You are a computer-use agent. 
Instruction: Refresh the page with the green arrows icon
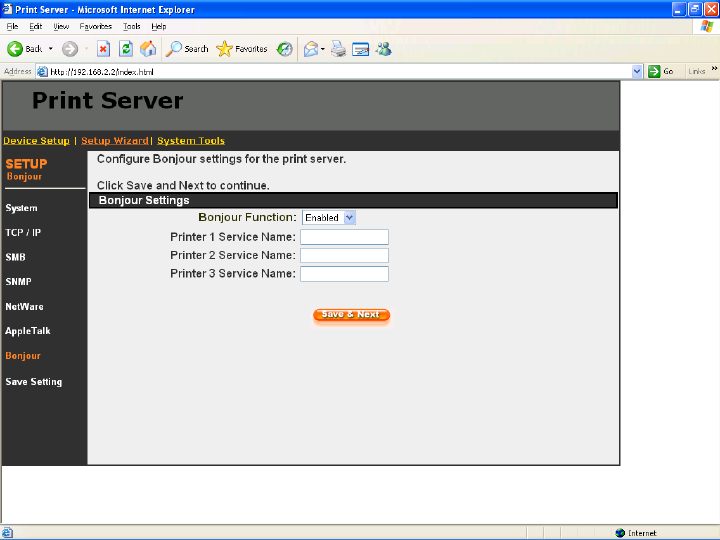126,49
